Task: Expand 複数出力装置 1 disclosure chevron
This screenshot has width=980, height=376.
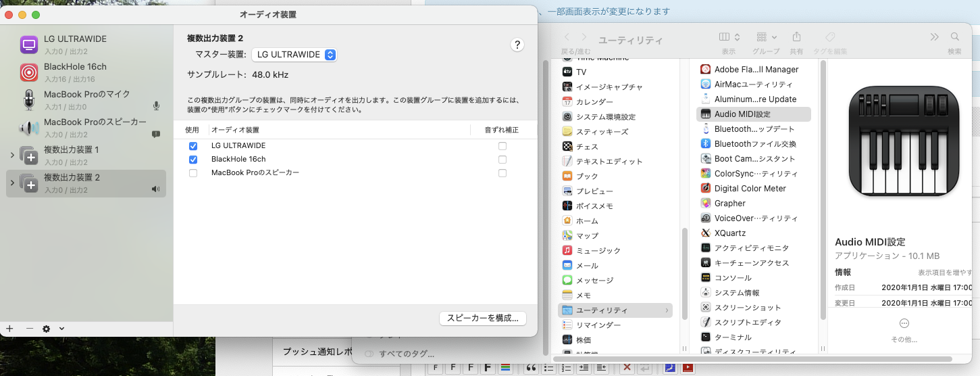Action: pos(12,156)
